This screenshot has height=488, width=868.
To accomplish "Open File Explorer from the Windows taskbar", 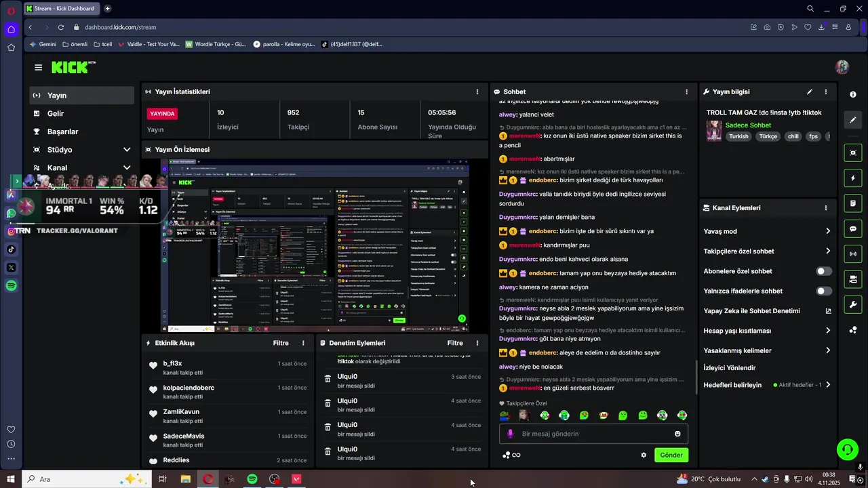I will pos(185,479).
